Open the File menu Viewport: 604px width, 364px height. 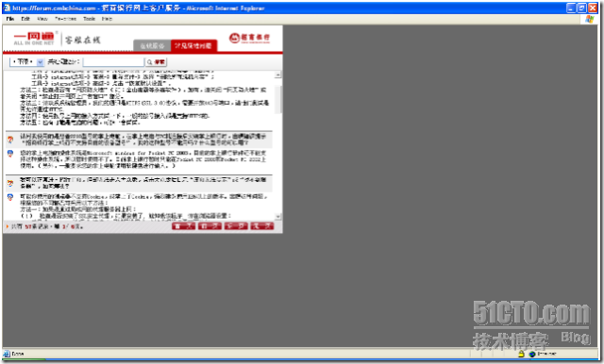10,19
